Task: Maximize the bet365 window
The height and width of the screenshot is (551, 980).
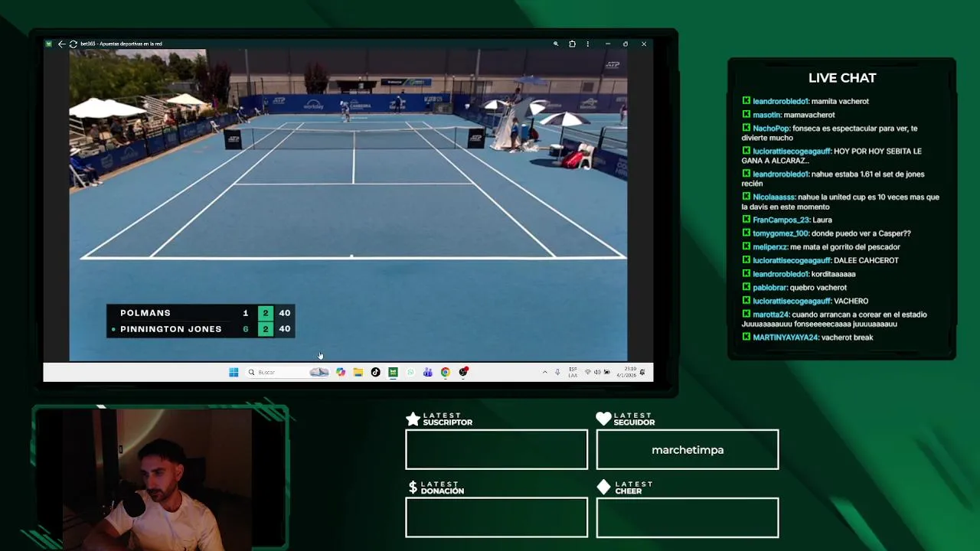Action: tap(626, 44)
